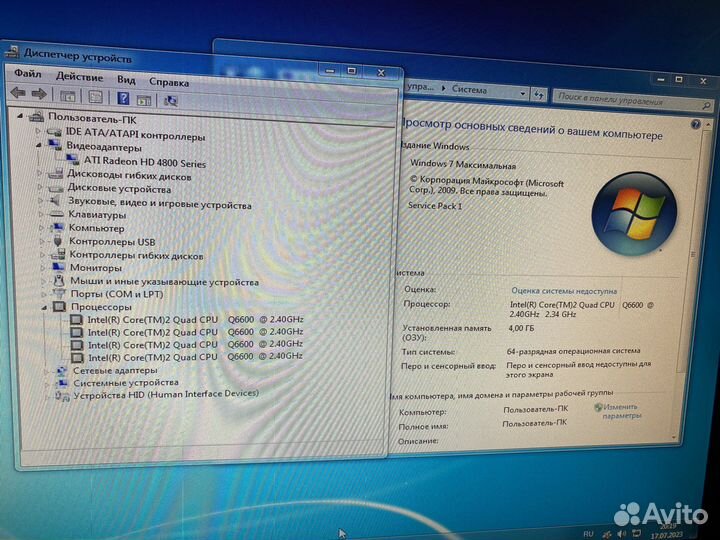Scan for hardware changes via toolbar icon

click(171, 101)
